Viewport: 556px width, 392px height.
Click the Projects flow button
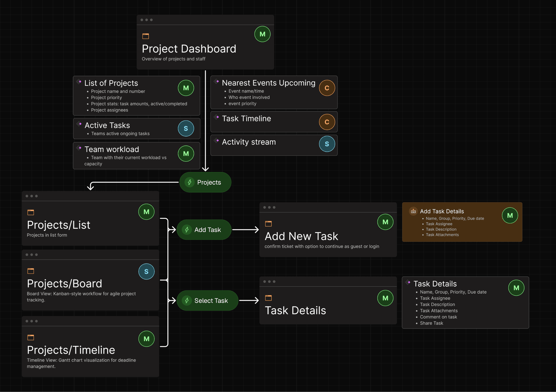pyautogui.click(x=205, y=182)
